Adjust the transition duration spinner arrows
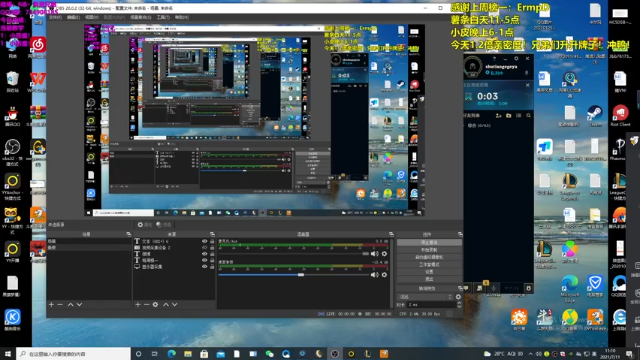The height and width of the screenshot is (360, 640). coord(459,304)
